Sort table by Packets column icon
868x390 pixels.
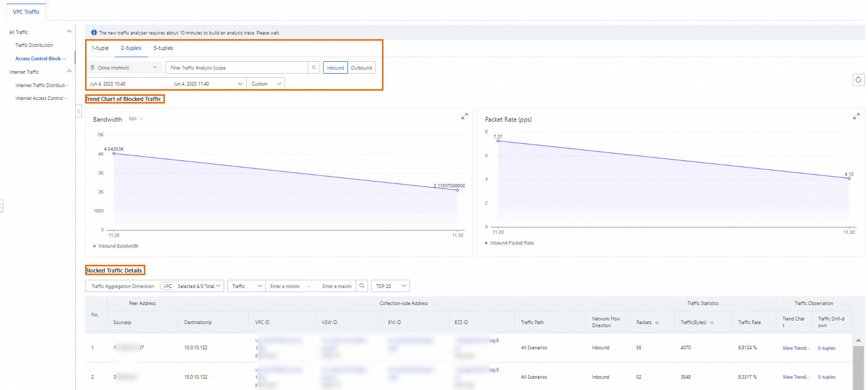coord(657,323)
